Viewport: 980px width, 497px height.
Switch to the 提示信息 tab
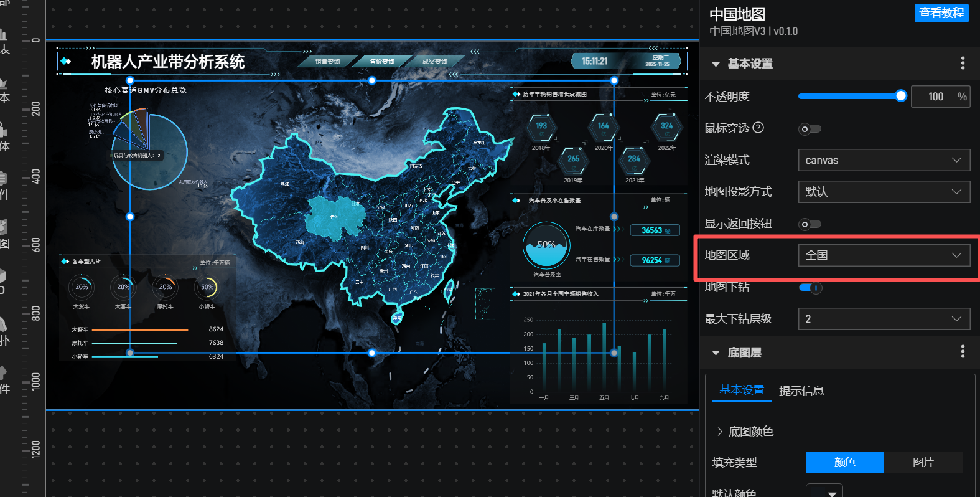click(801, 391)
